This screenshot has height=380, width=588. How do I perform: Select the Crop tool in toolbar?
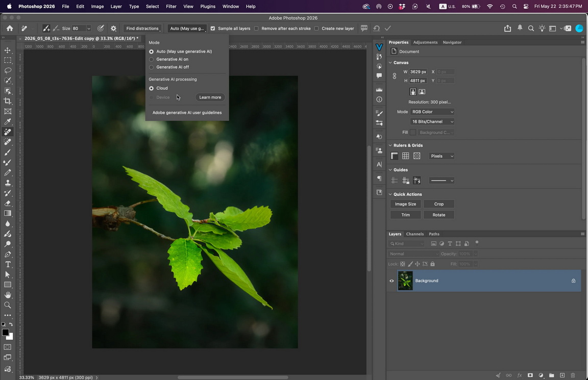8,101
